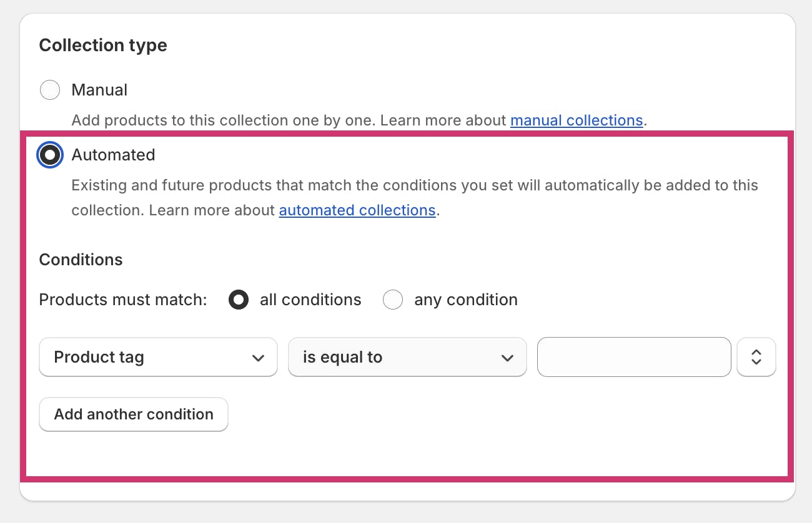Select the Manual collection type radio button

pos(50,90)
